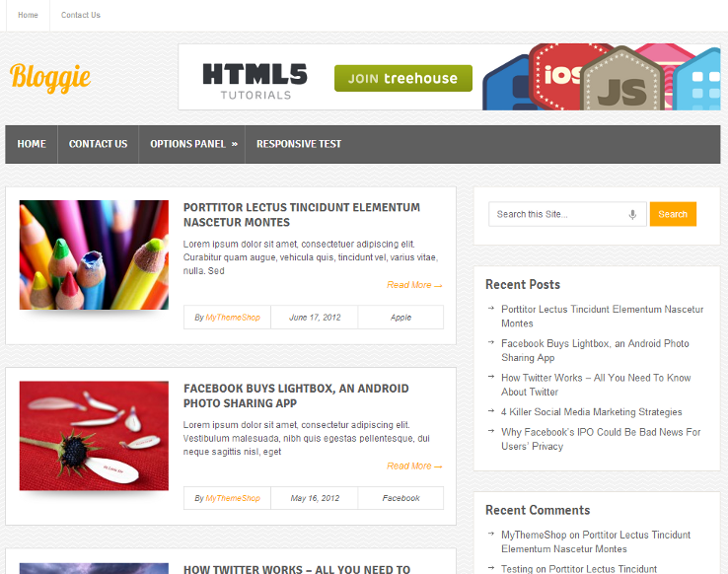Go to Contact Us in main navigation bar

[98, 144]
